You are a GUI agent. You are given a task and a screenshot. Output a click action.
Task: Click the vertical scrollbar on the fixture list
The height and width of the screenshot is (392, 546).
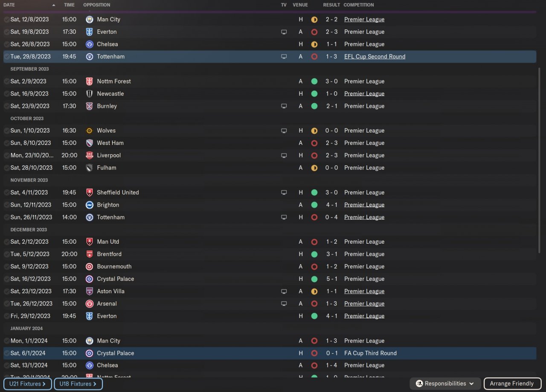click(539, 170)
